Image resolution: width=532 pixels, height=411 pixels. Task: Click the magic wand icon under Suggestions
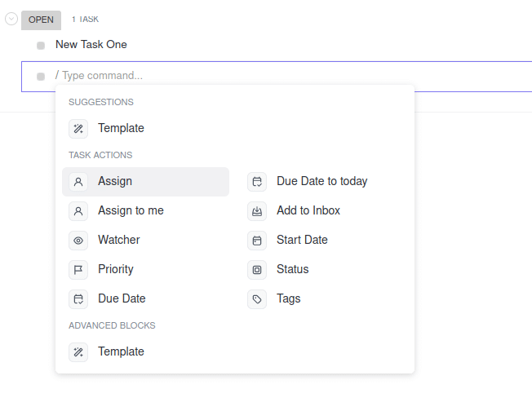click(x=78, y=129)
